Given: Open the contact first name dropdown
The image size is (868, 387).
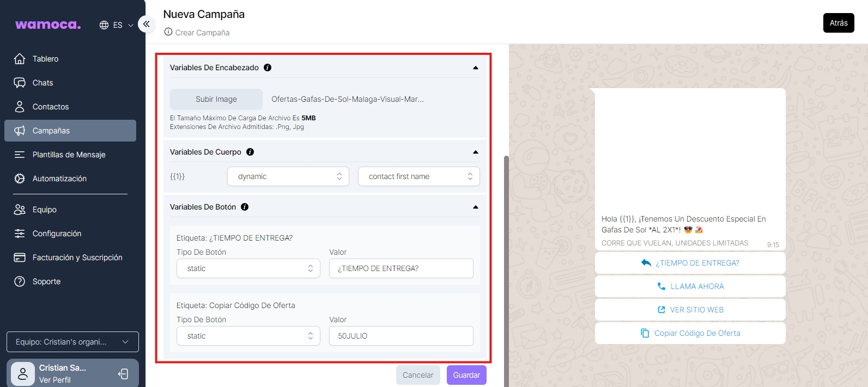Looking at the screenshot, I should tap(418, 176).
